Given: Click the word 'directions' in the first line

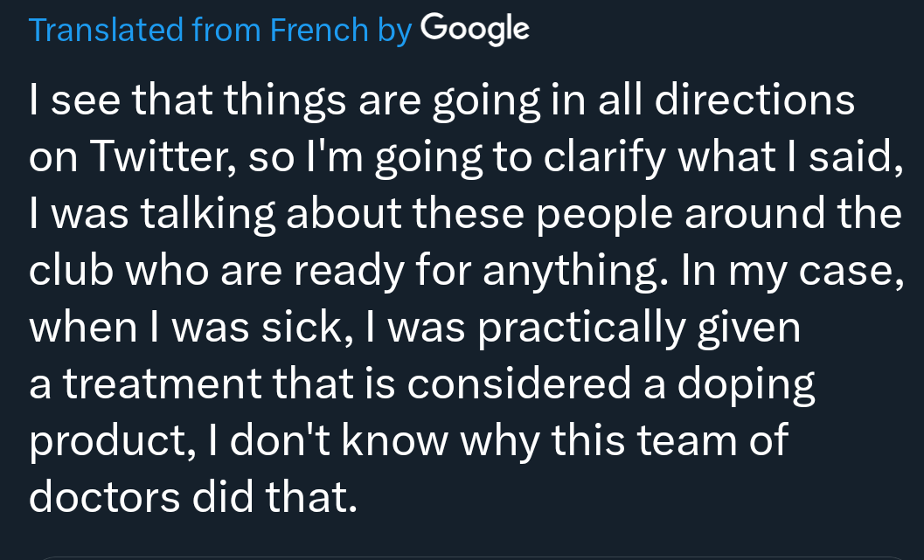Looking at the screenshot, I should [755, 100].
